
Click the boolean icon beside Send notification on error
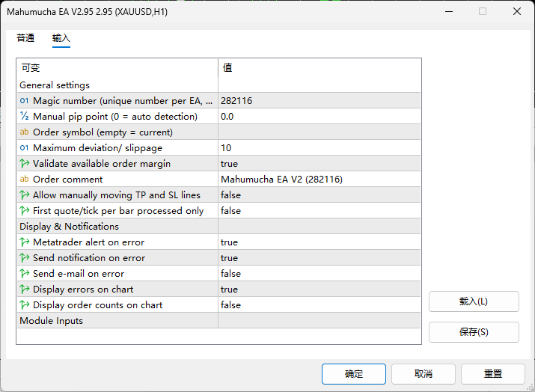(x=24, y=257)
